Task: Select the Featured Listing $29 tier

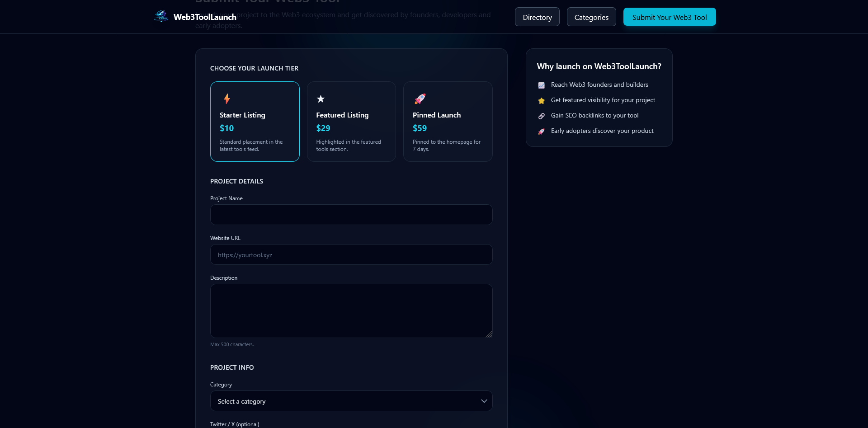Action: tap(351, 122)
